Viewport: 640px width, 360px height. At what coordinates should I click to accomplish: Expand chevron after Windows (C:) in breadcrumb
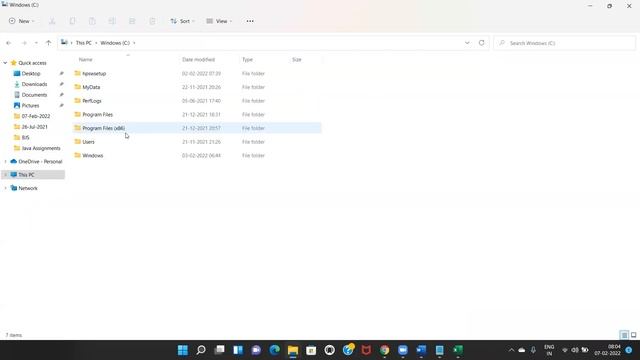[x=134, y=43]
